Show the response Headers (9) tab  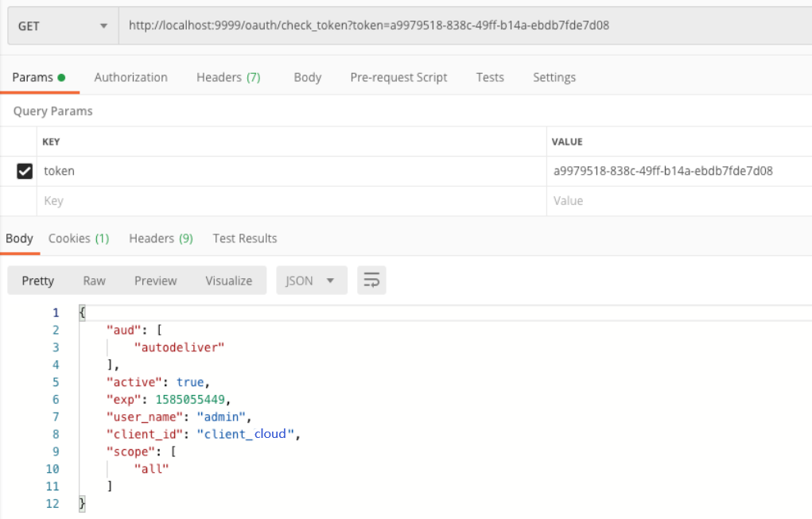(161, 238)
